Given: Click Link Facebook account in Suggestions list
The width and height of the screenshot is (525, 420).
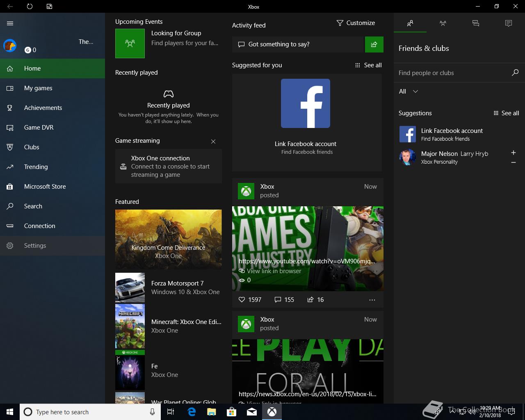Looking at the screenshot, I should [459, 134].
